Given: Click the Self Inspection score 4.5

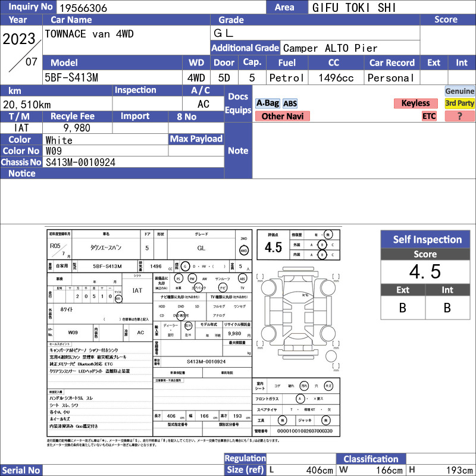Looking at the screenshot, I should coord(425,272).
